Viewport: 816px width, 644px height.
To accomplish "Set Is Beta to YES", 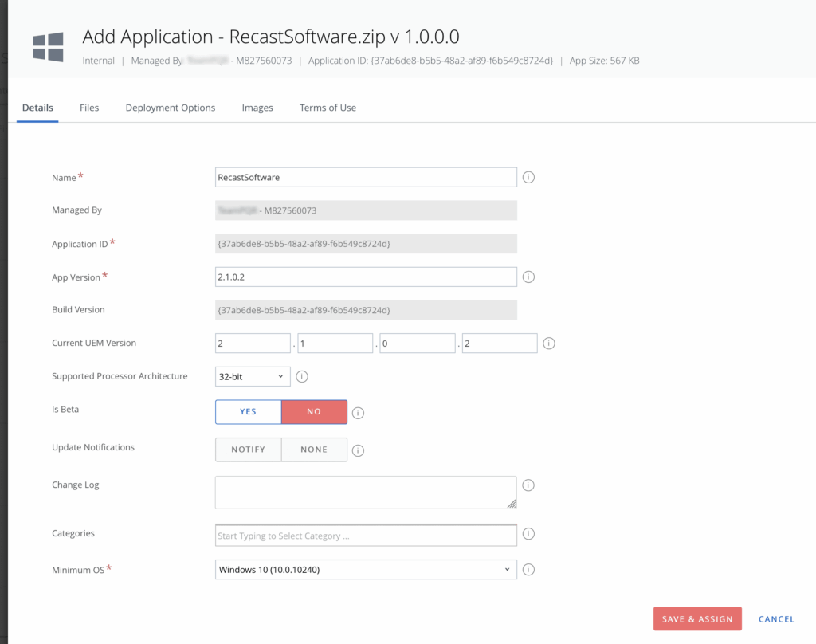I will tap(248, 412).
